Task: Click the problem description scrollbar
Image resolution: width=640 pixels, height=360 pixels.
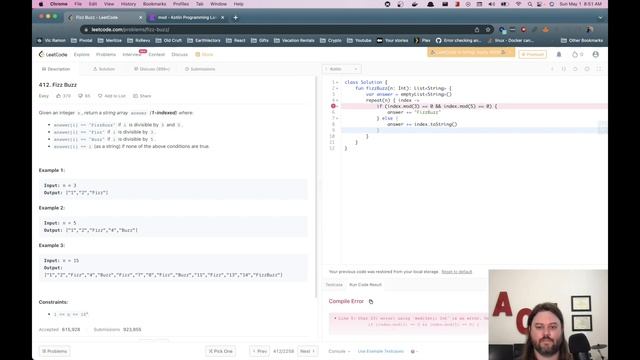Action: coord(316,187)
